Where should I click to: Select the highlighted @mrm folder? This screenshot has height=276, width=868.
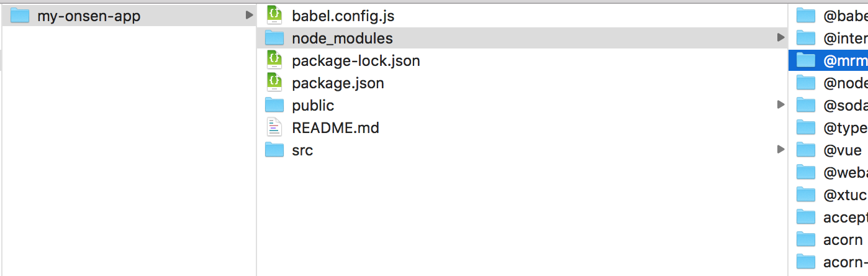pyautogui.click(x=844, y=60)
